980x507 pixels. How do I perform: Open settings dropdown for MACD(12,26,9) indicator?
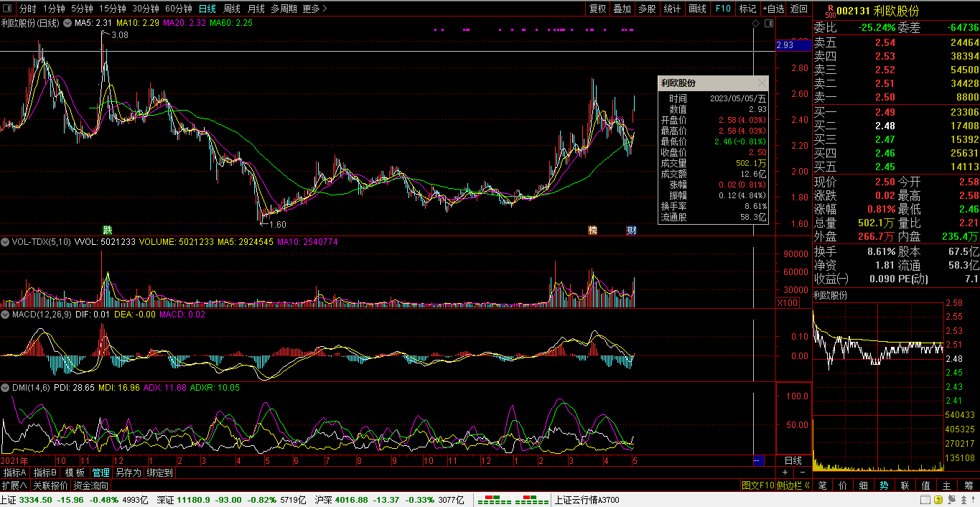(6, 314)
